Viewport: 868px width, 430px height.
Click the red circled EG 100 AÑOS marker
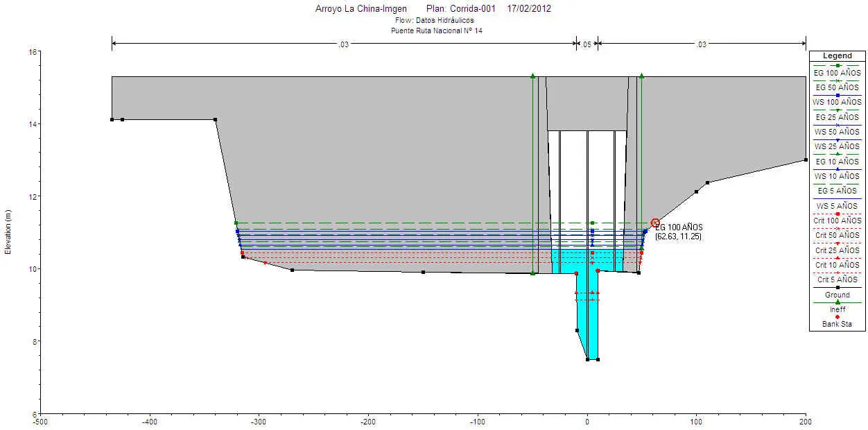655,223
